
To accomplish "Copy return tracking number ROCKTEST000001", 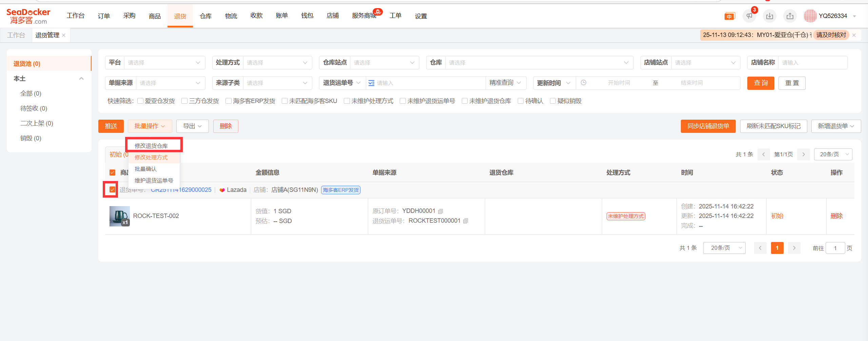I will (x=466, y=221).
